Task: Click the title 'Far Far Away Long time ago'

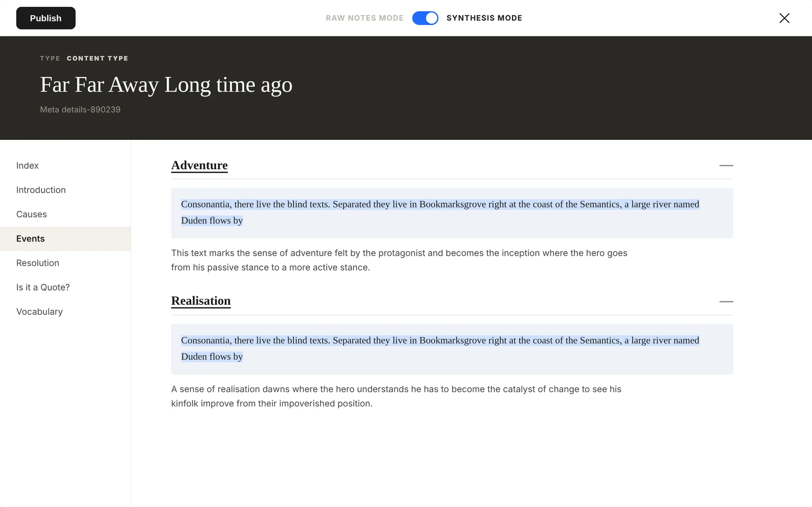Action: point(166,85)
